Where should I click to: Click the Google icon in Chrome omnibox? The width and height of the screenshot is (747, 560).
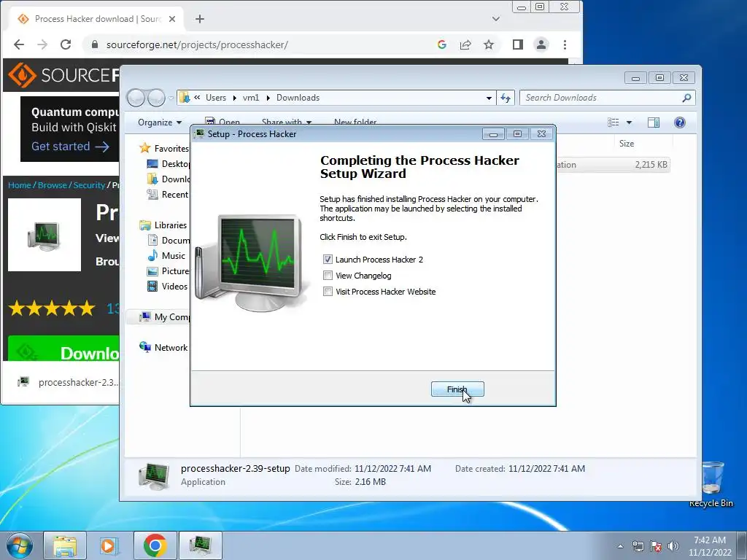click(x=441, y=44)
